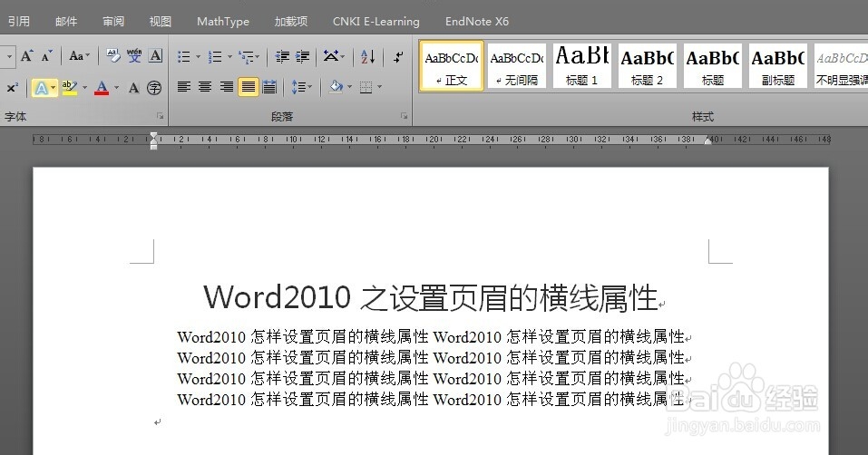The image size is (868, 455).
Task: Apply the red font color
Action: pyautogui.click(x=102, y=87)
